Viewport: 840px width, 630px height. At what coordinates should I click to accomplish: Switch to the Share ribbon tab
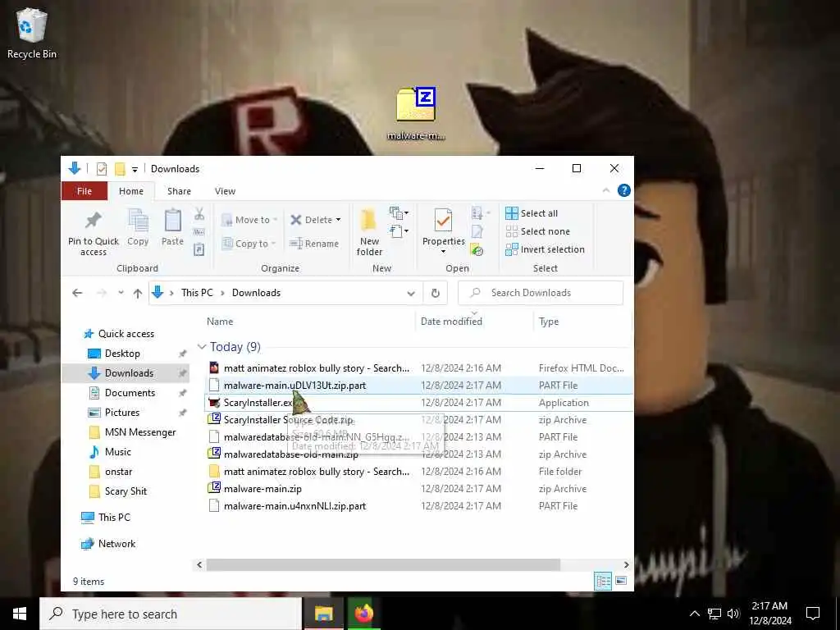point(179,191)
